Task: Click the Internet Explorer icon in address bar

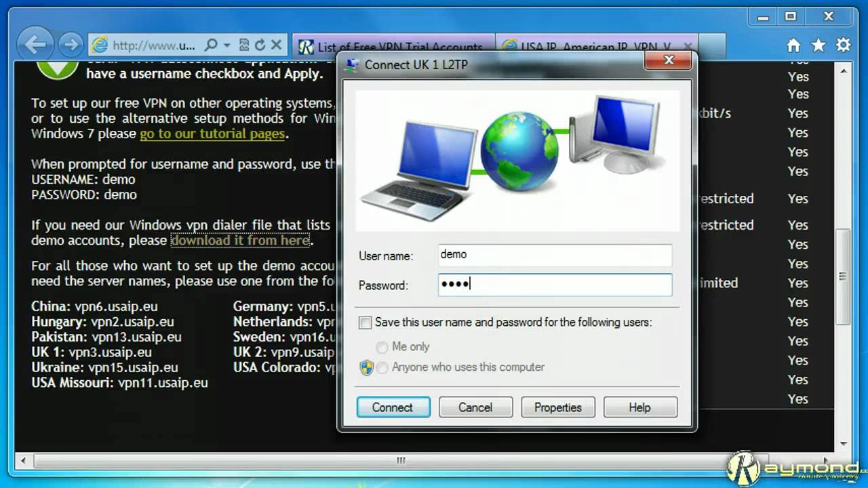Action: pos(100,45)
